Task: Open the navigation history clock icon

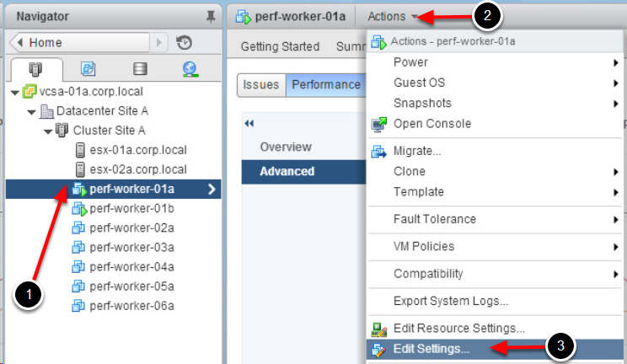Action: (184, 42)
